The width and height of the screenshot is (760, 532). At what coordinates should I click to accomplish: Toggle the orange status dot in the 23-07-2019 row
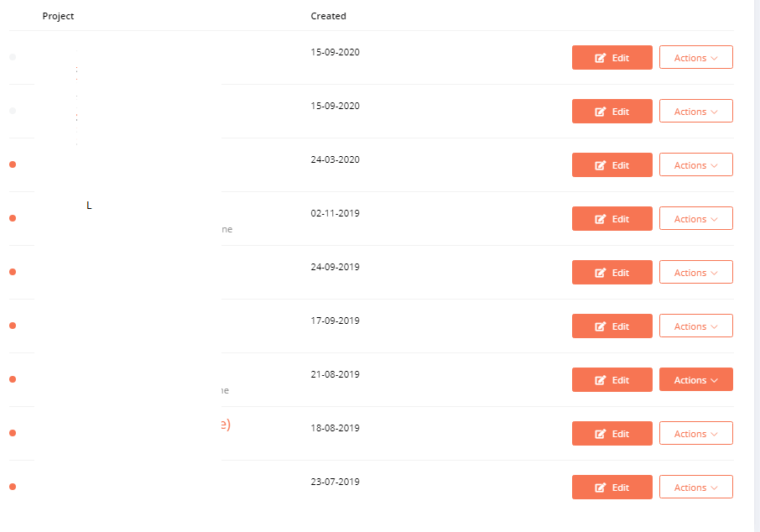(13, 487)
